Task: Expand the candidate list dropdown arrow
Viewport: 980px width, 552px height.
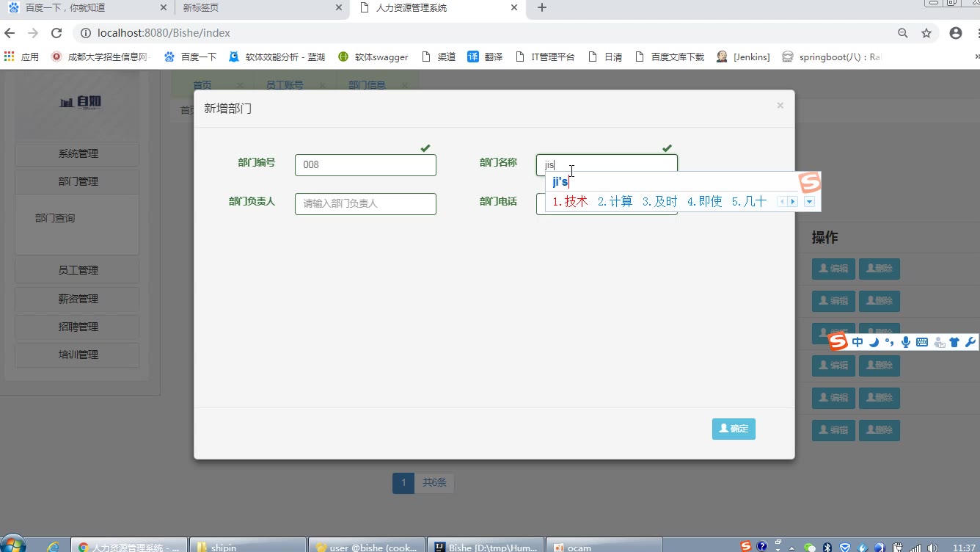Action: point(809,201)
